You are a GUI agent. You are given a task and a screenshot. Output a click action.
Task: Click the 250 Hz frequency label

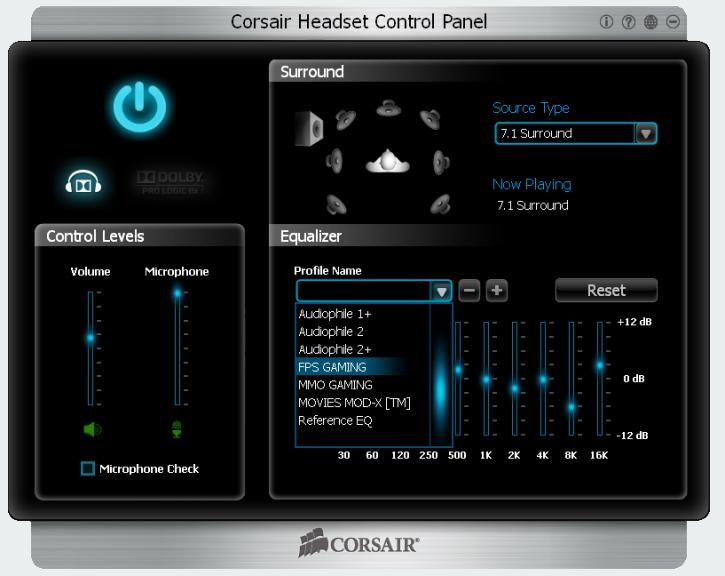pyautogui.click(x=428, y=455)
